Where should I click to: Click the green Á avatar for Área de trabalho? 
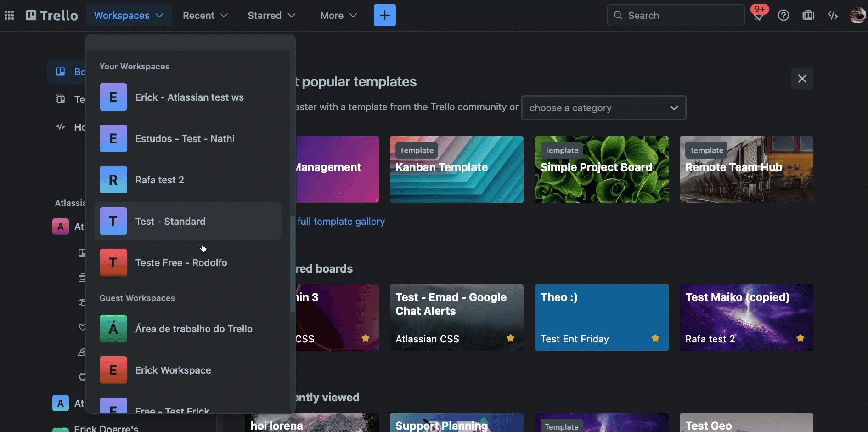(113, 329)
